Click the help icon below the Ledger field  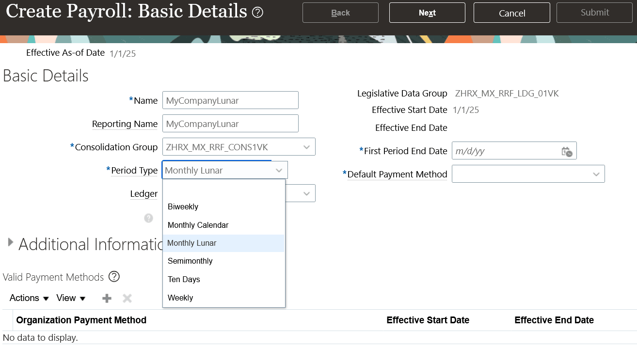point(148,218)
